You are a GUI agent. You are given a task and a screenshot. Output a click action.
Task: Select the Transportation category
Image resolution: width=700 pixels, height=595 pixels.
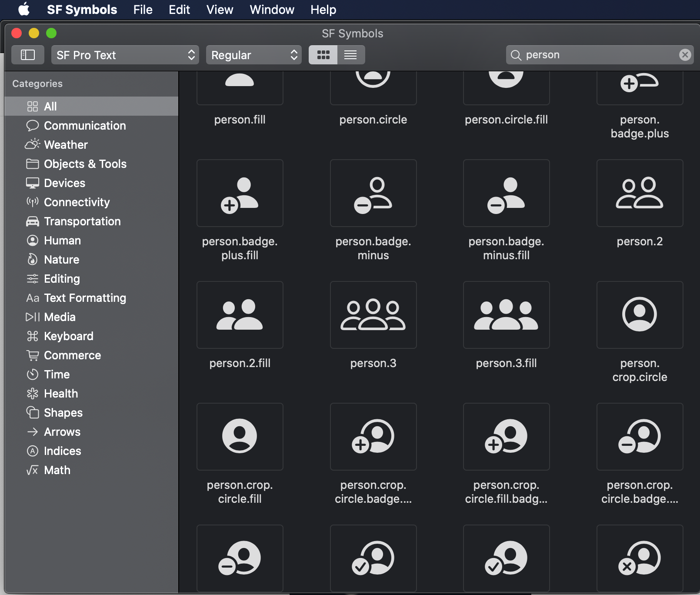tap(91, 221)
